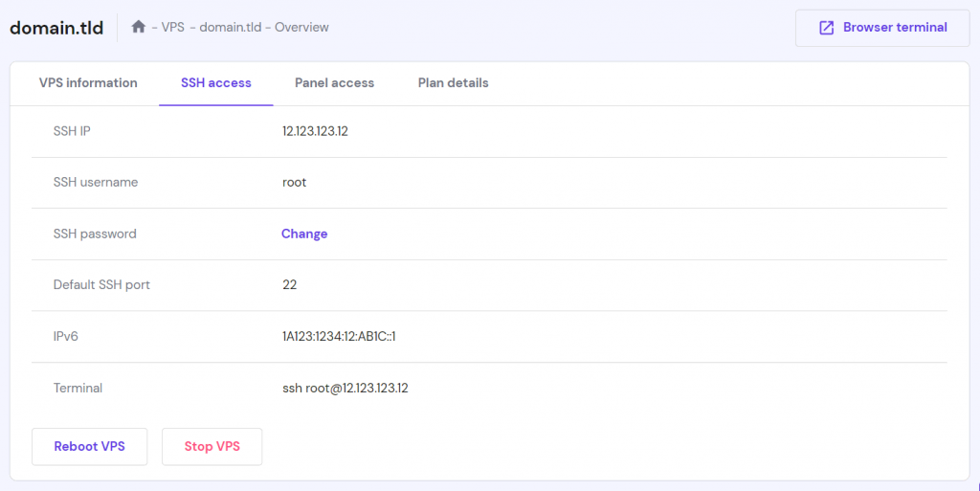Go to the Plan details tab
Screen dimensions: 980x491
point(453,82)
